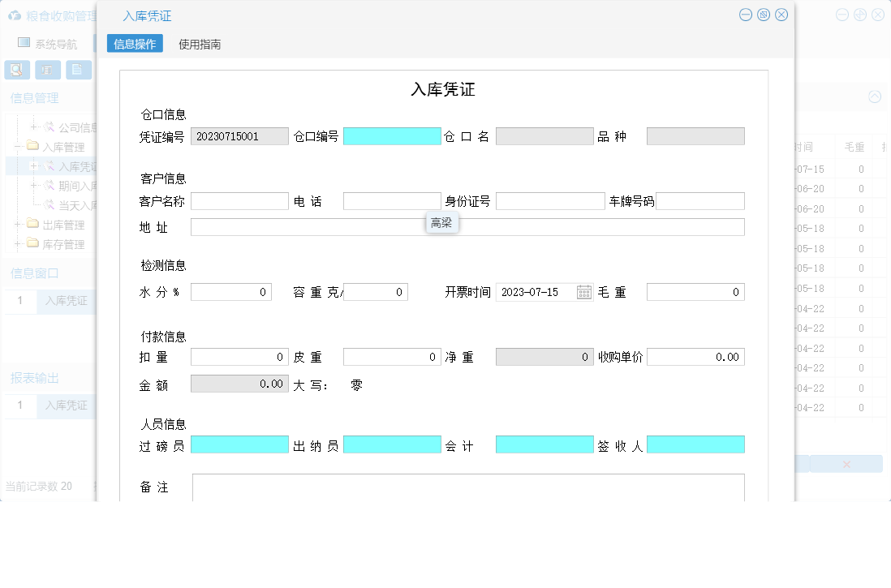
Task: Open the calendar picker next to 开票时间
Action: 585,291
